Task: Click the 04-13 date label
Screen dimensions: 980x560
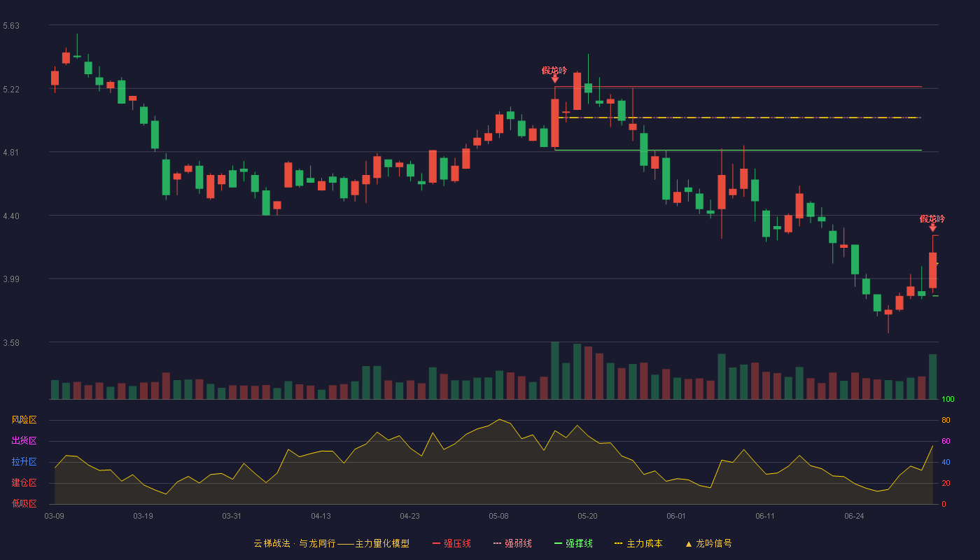Action: pos(321,516)
